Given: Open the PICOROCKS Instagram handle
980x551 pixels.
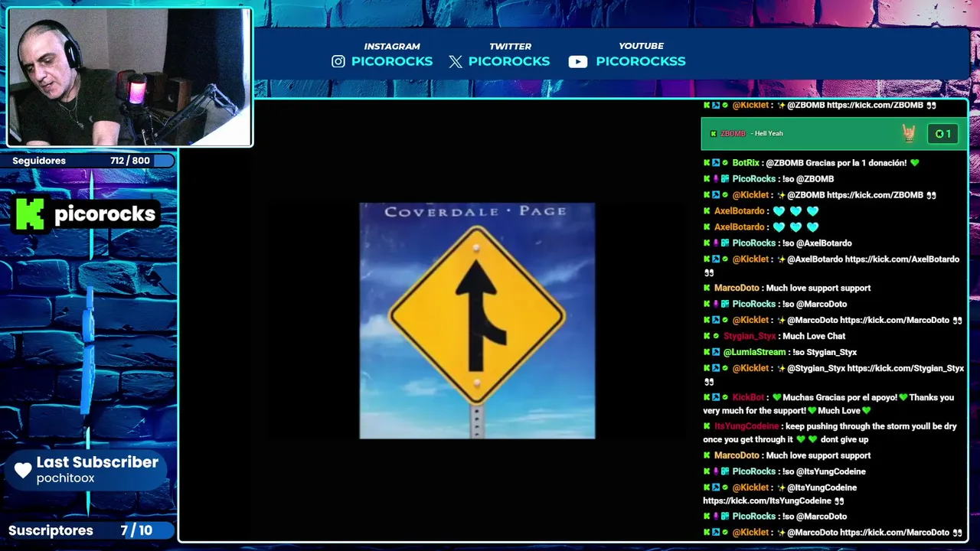Looking at the screenshot, I should pos(392,61).
